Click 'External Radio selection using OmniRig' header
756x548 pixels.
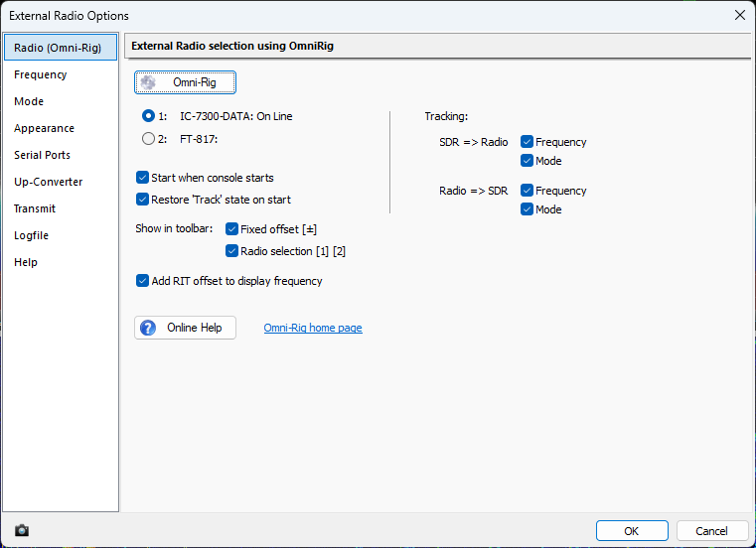[232, 46]
